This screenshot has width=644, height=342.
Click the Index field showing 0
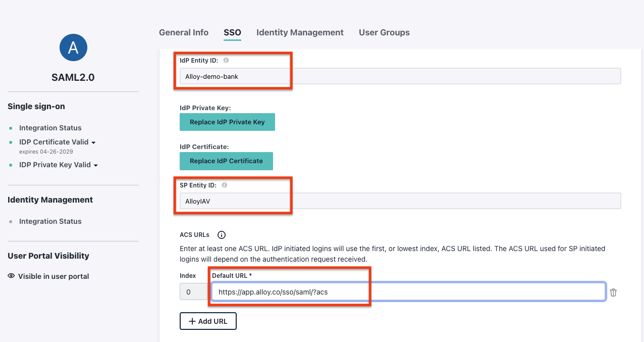click(x=192, y=292)
